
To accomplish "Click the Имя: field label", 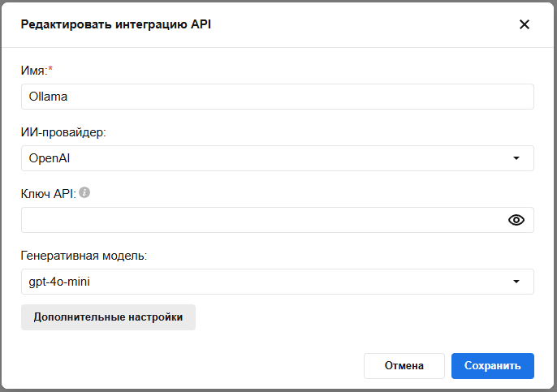I will click(33, 71).
